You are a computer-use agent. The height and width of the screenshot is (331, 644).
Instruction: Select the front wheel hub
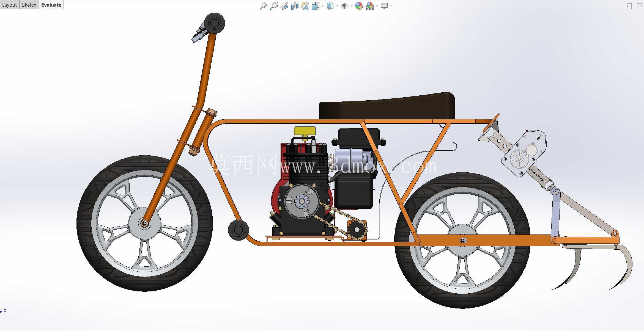pos(145,223)
